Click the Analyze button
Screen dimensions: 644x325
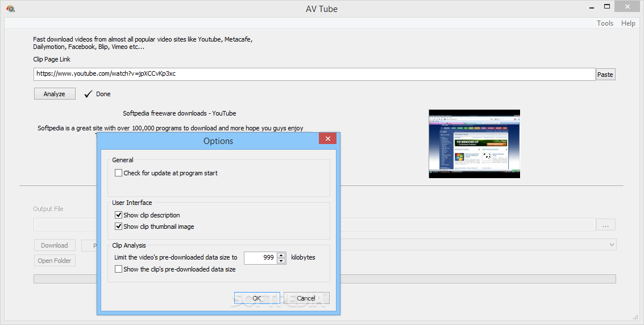pos(55,94)
